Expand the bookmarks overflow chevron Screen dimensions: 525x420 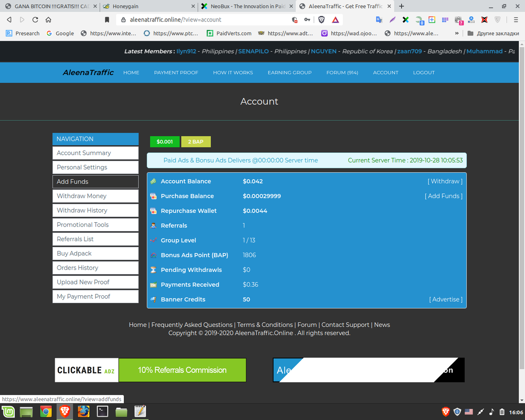[457, 33]
